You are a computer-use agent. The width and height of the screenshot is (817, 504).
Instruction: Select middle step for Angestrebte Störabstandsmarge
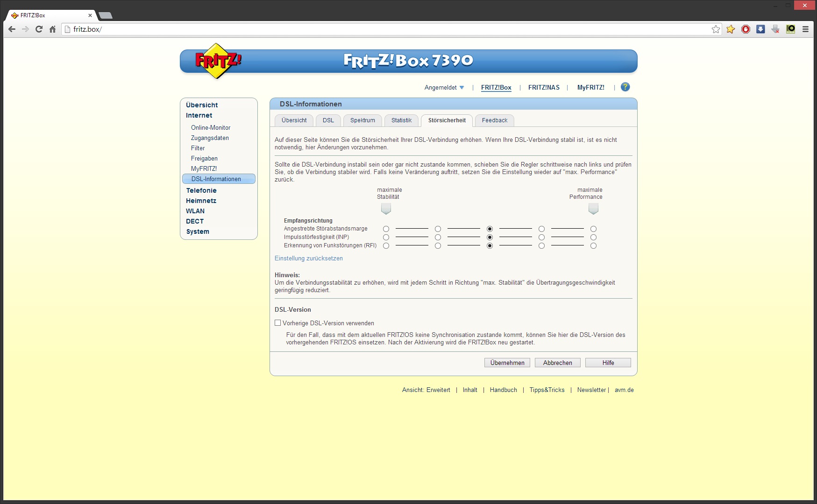click(490, 229)
